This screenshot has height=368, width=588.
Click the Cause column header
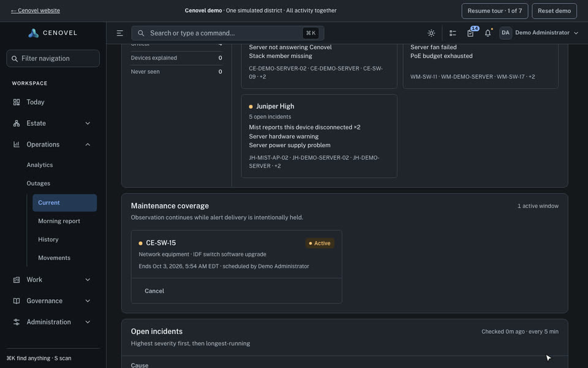click(x=140, y=366)
